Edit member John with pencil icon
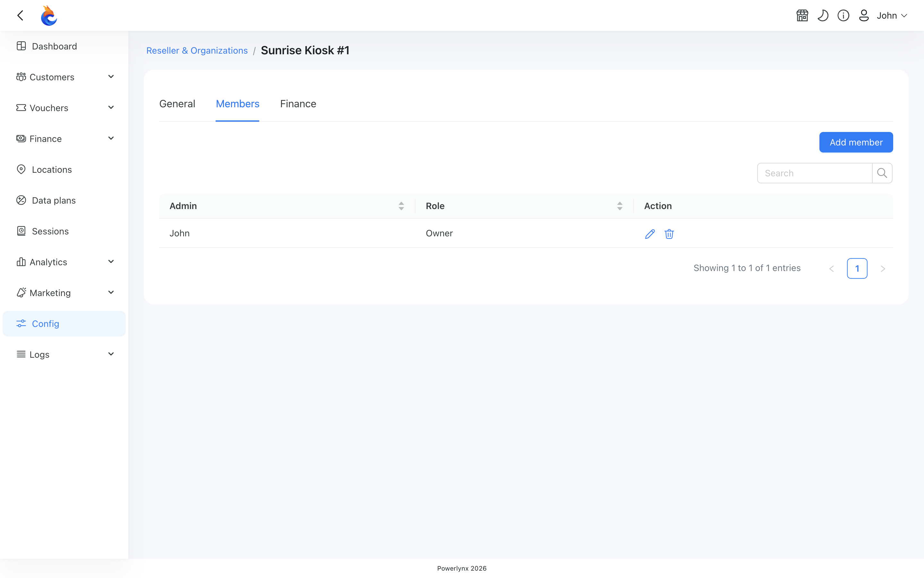The image size is (924, 578). coord(650,233)
